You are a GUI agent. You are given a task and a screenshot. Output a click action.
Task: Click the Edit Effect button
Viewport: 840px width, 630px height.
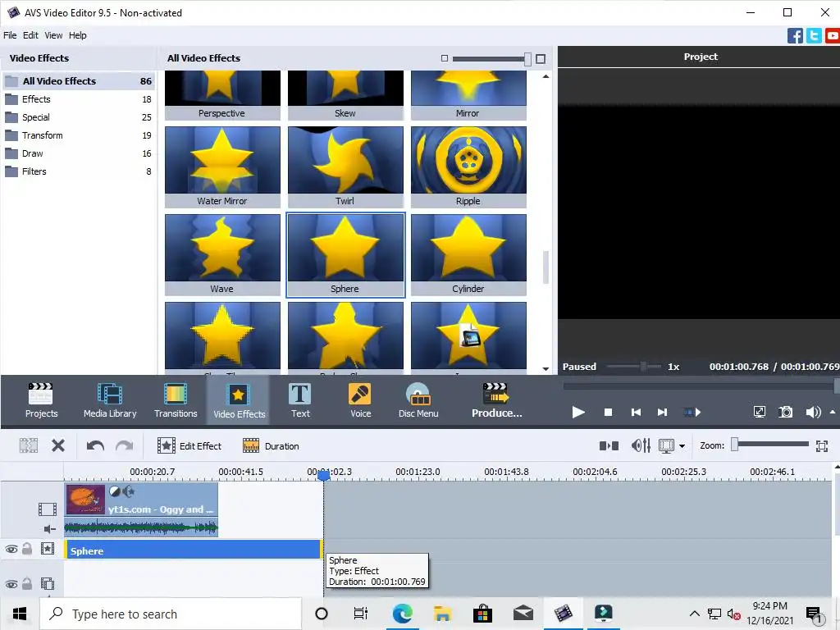tap(189, 445)
